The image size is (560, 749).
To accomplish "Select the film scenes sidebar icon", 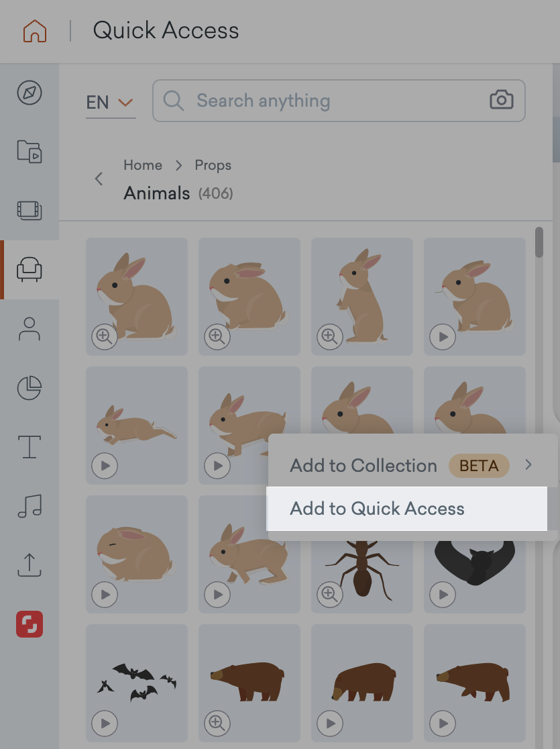I will (30, 210).
